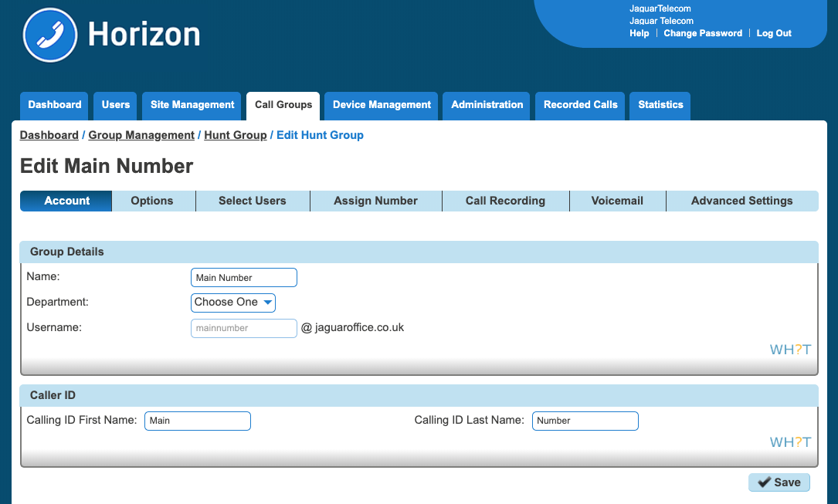Switch to the Call Recording tab
Image resolution: width=838 pixels, height=504 pixels.
coord(505,201)
